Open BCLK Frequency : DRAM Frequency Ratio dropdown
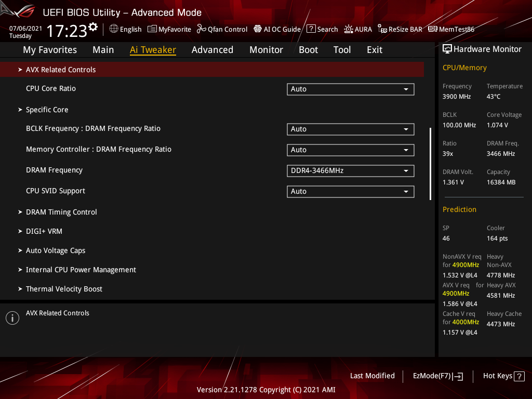Viewport: 532px width, 399px height. (351, 129)
